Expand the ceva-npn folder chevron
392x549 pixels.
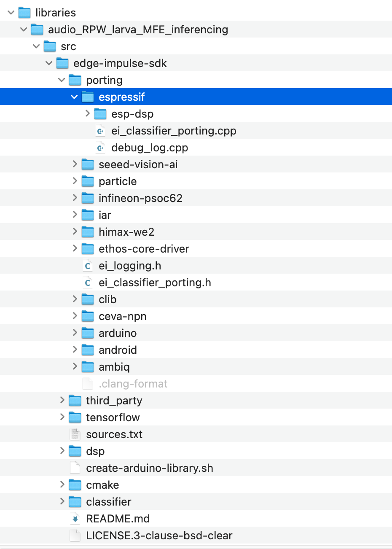click(x=75, y=316)
